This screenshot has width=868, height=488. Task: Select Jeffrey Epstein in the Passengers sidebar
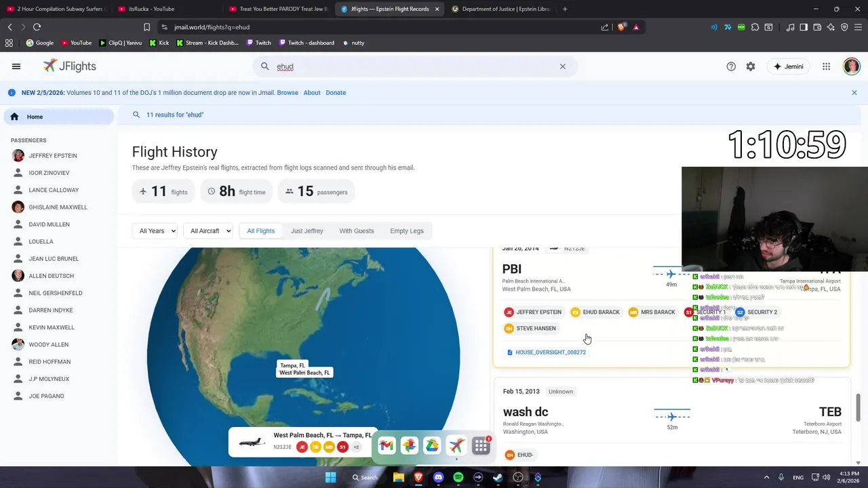[53, 156]
